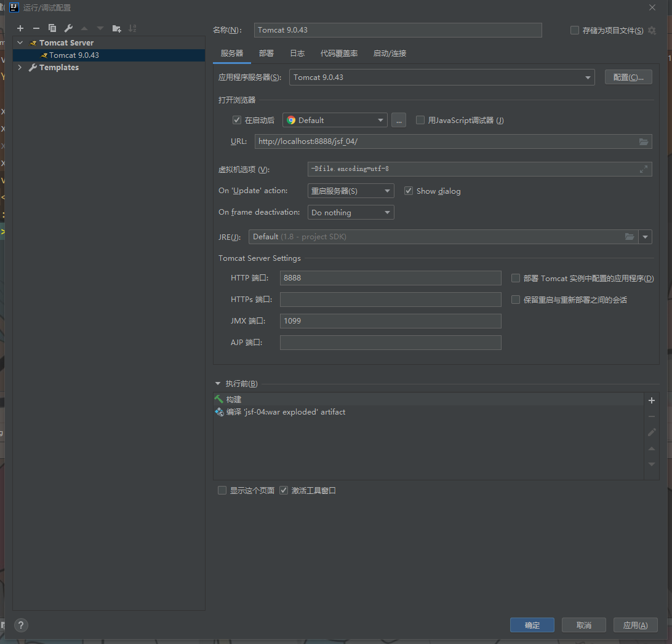This screenshot has width=672, height=644.
Task: Toggle the after-launch browser checkbox
Action: point(236,120)
